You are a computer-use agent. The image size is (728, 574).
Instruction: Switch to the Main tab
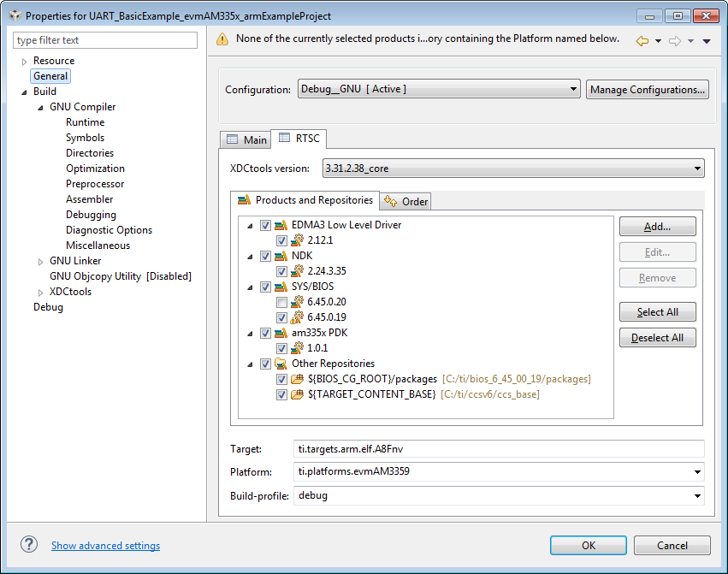246,139
